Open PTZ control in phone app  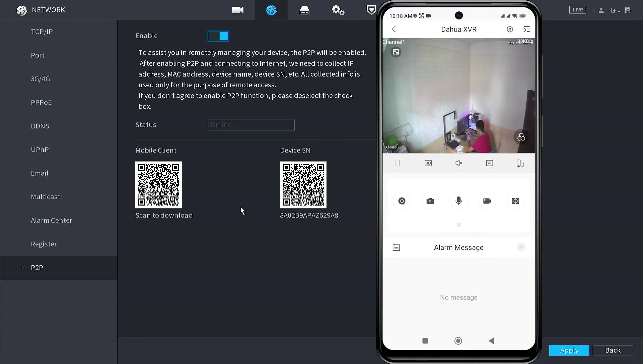point(402,201)
